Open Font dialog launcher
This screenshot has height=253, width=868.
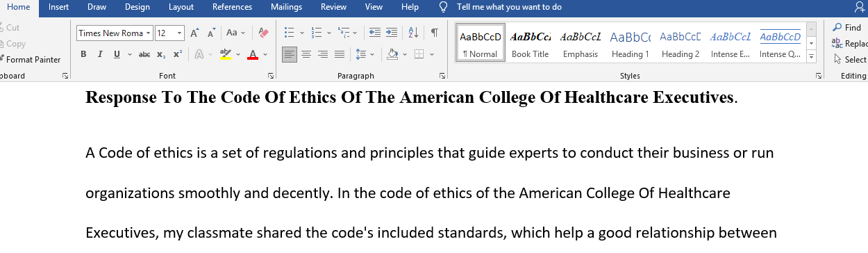point(272,76)
